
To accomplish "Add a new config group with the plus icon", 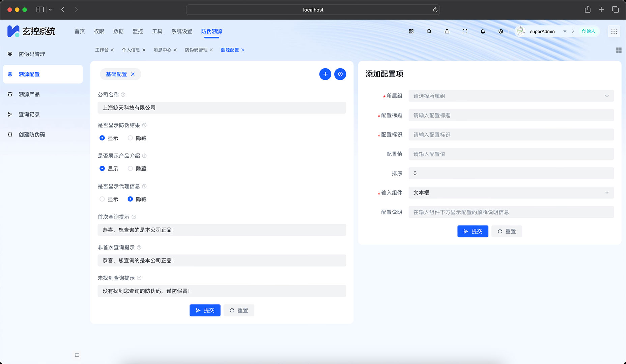I will coord(325,74).
